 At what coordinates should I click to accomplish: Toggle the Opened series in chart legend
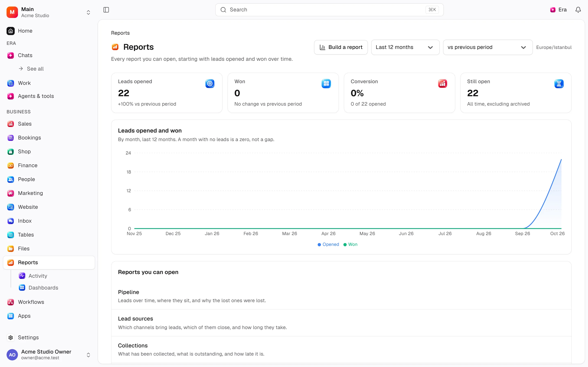[x=328, y=244]
